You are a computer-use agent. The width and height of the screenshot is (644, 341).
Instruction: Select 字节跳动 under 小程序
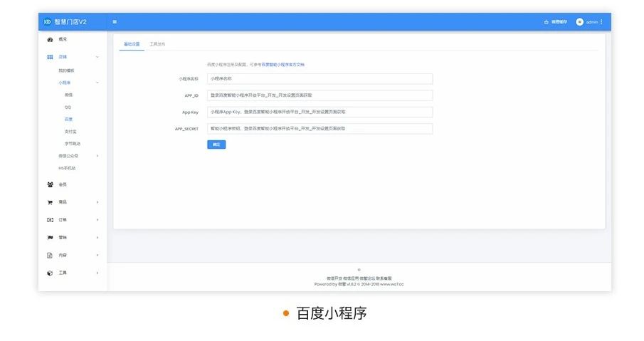73,144
